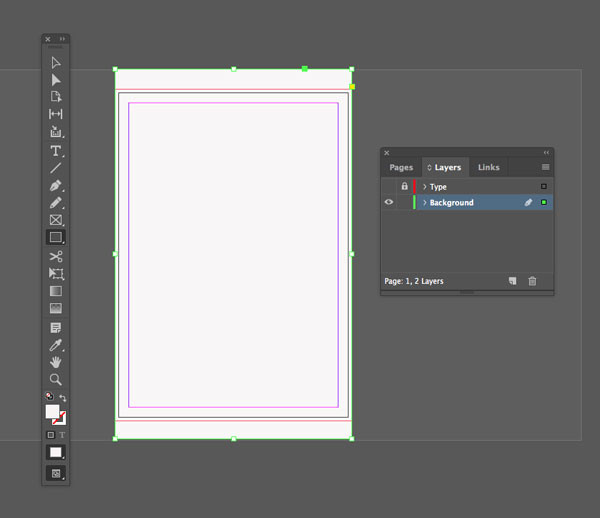Click the yellow live corners square

(352, 87)
